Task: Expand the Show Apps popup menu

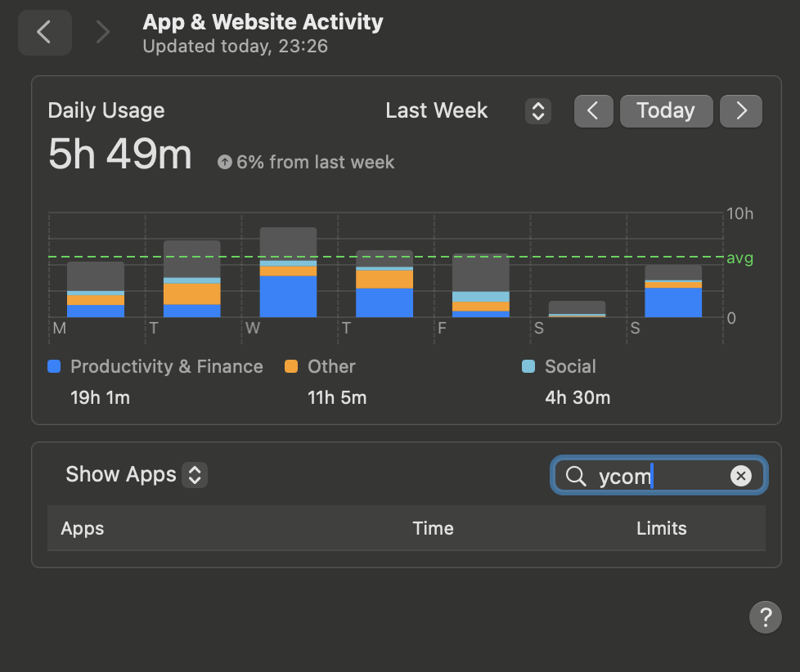Action: (x=194, y=475)
